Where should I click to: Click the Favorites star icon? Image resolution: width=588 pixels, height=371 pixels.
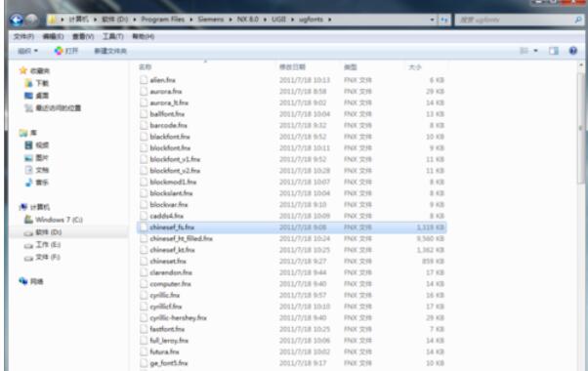23,70
